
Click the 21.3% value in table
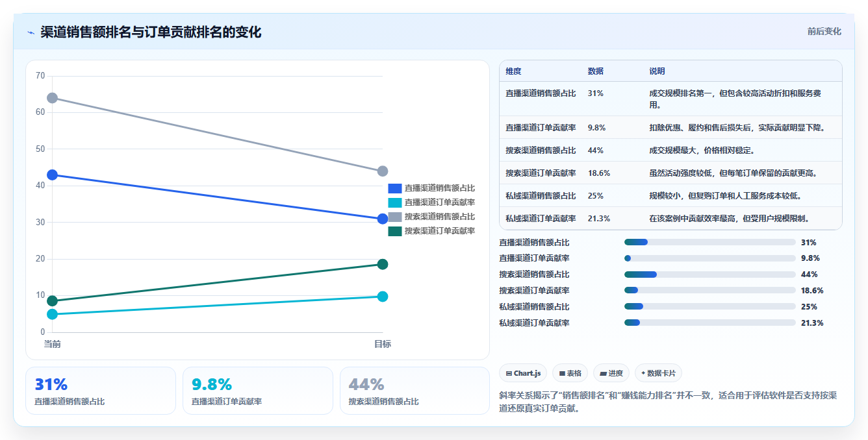pos(598,219)
